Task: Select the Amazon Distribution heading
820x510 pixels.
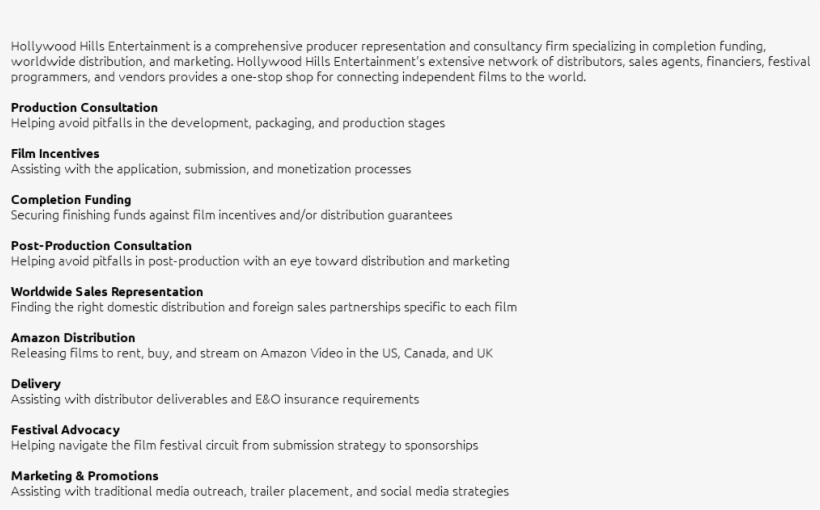Action: tap(73, 338)
